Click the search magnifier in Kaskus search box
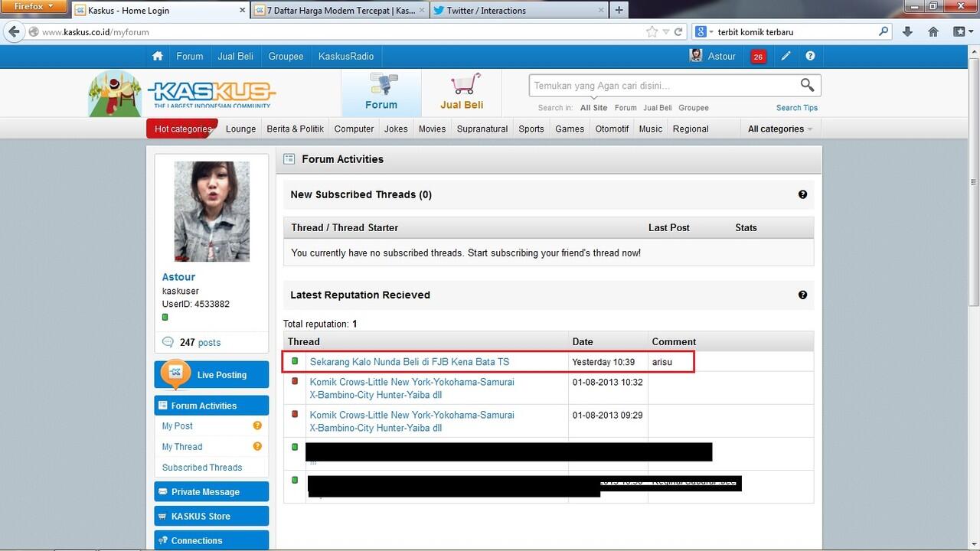The image size is (980, 551). click(x=807, y=85)
